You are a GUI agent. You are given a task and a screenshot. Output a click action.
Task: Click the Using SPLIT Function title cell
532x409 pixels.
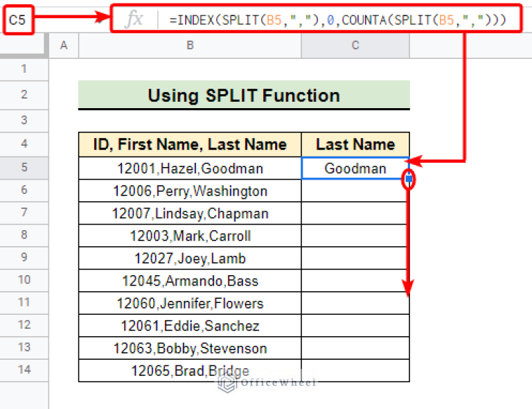coord(243,95)
